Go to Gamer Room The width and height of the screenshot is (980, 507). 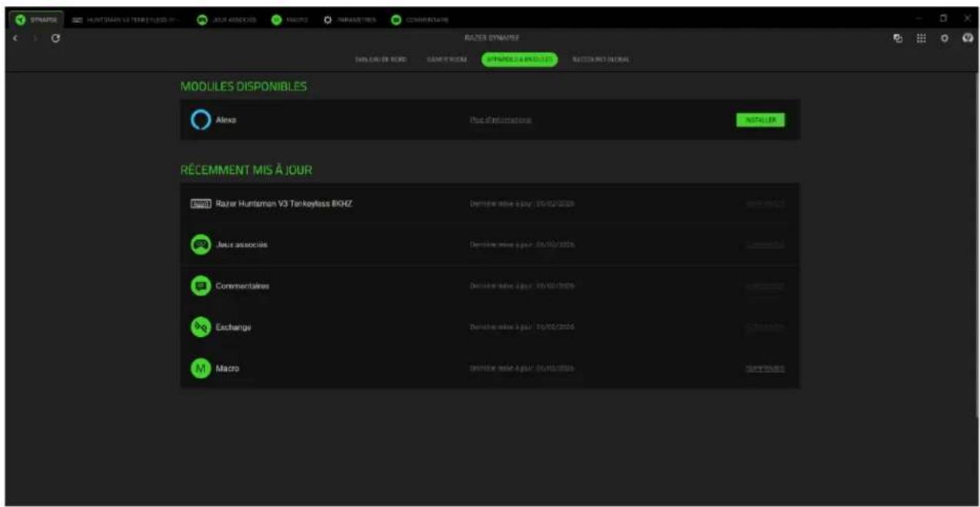pyautogui.click(x=447, y=59)
